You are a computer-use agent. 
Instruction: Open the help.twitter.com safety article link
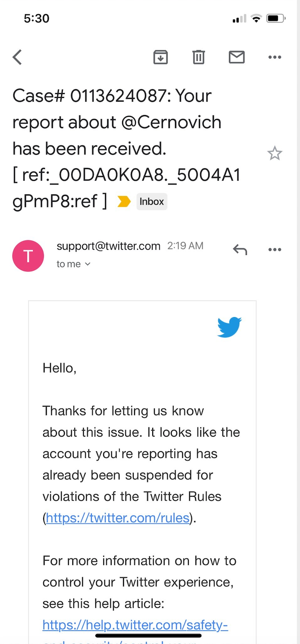coord(135,625)
